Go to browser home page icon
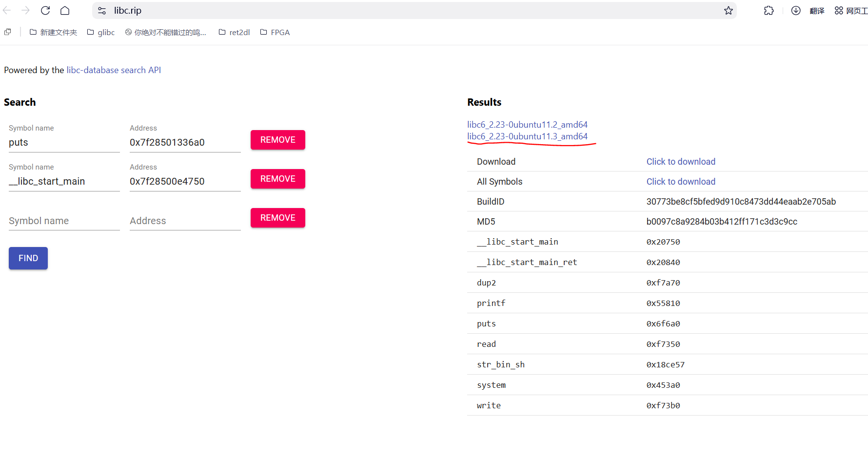868x457 pixels. 65,11
